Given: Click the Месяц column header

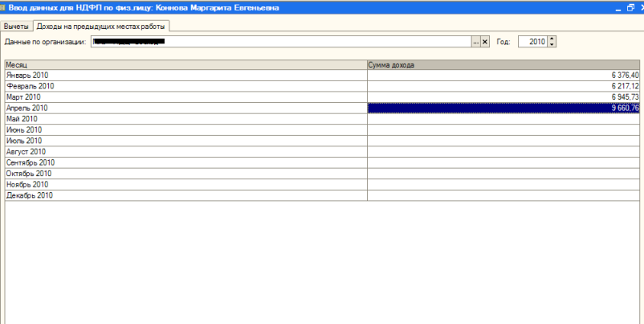Looking at the screenshot, I should (186, 65).
